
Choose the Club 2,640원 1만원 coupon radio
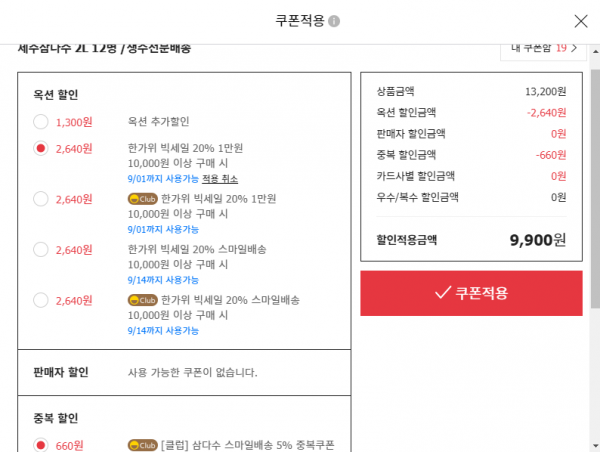tap(41, 199)
